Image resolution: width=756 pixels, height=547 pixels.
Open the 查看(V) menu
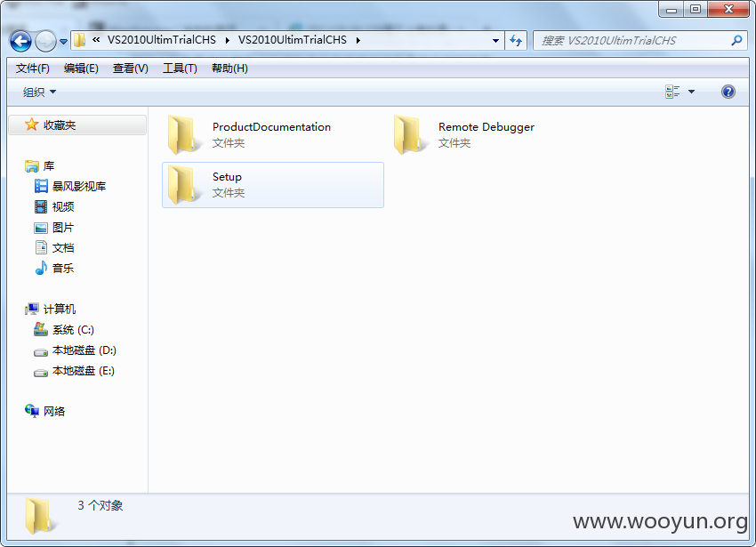pos(130,68)
